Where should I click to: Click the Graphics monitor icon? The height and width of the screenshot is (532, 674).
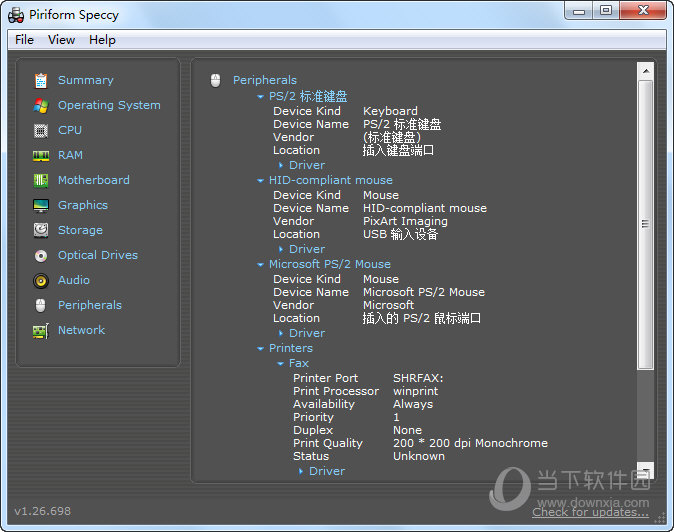pyautogui.click(x=41, y=205)
